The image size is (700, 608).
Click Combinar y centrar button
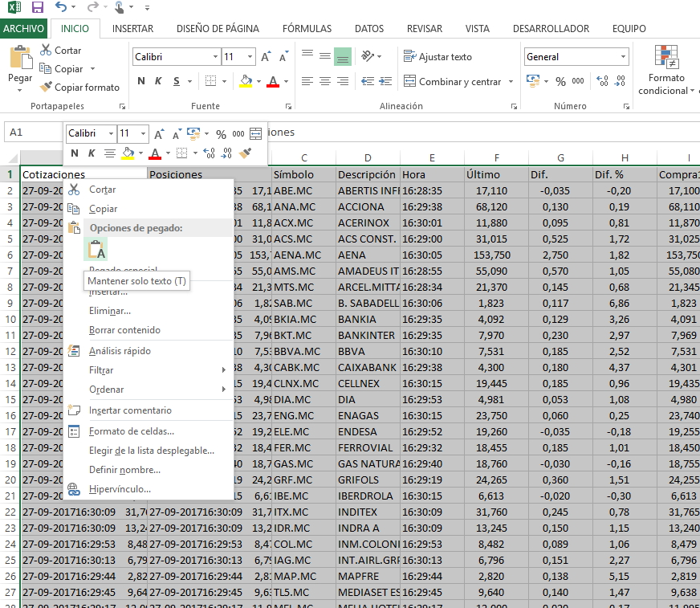pyautogui.click(x=453, y=81)
